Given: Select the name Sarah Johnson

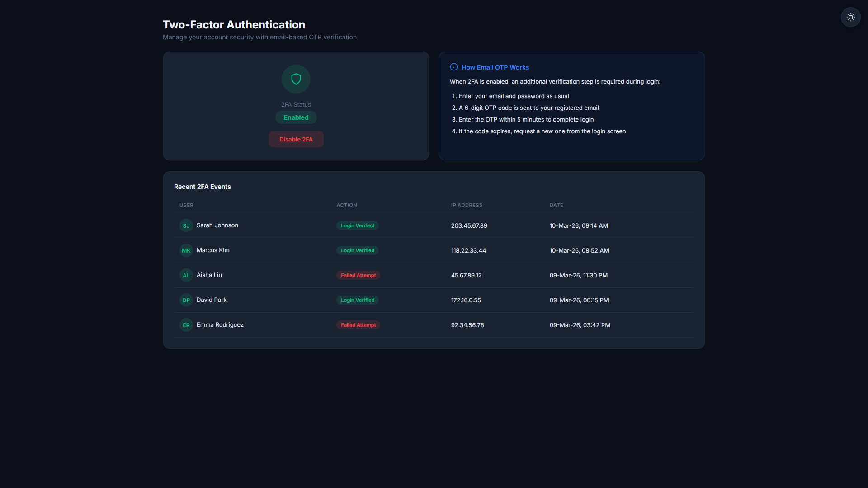Looking at the screenshot, I should coord(217,225).
